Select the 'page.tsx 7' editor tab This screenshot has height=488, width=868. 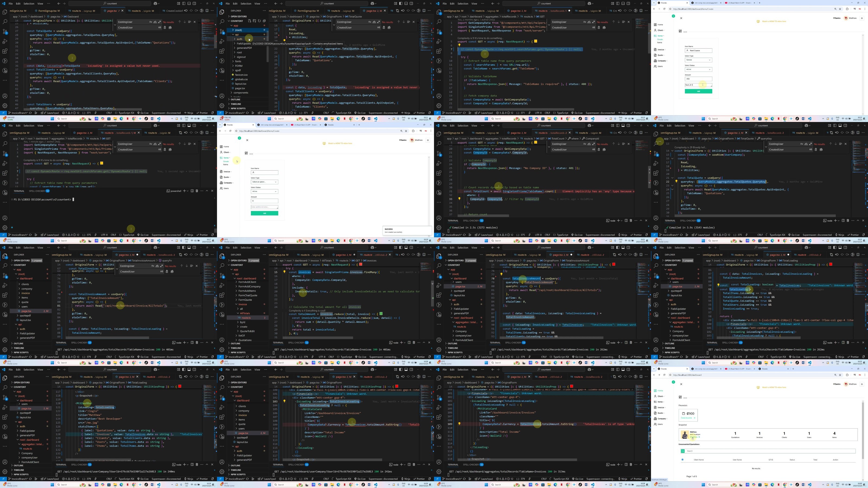point(113,11)
